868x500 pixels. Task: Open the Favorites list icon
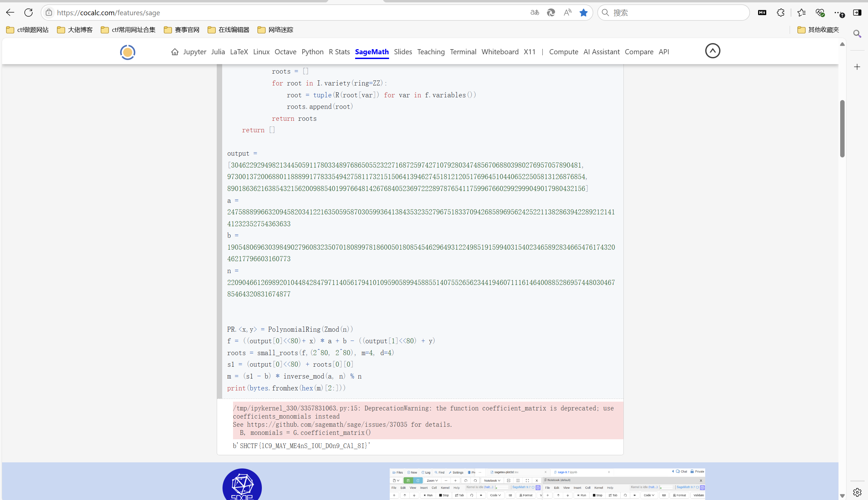[802, 13]
